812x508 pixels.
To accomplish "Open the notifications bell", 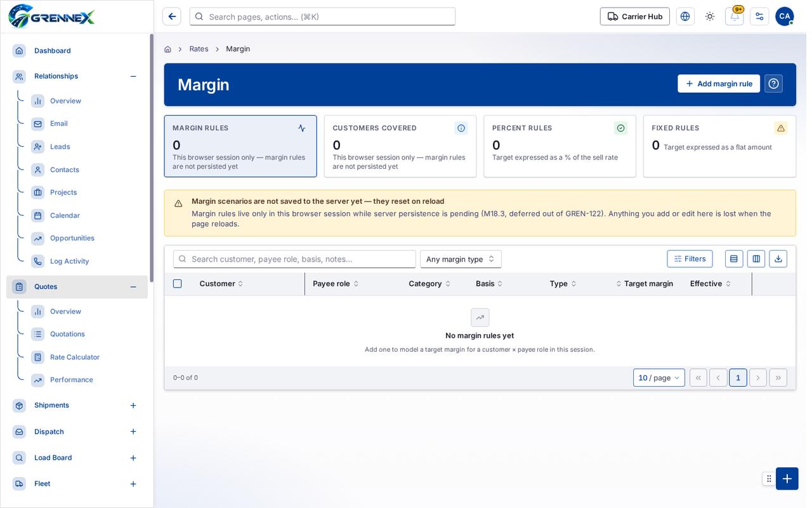I will coord(735,17).
